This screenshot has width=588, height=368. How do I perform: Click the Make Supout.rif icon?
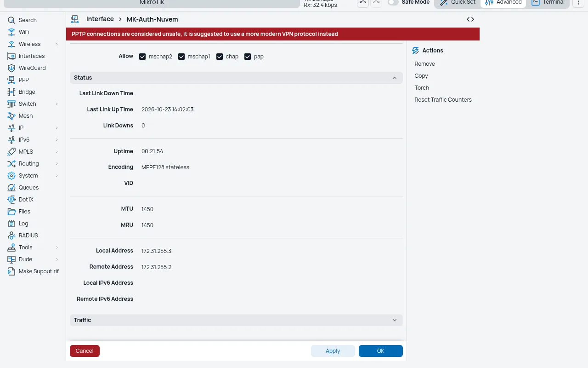(x=11, y=271)
